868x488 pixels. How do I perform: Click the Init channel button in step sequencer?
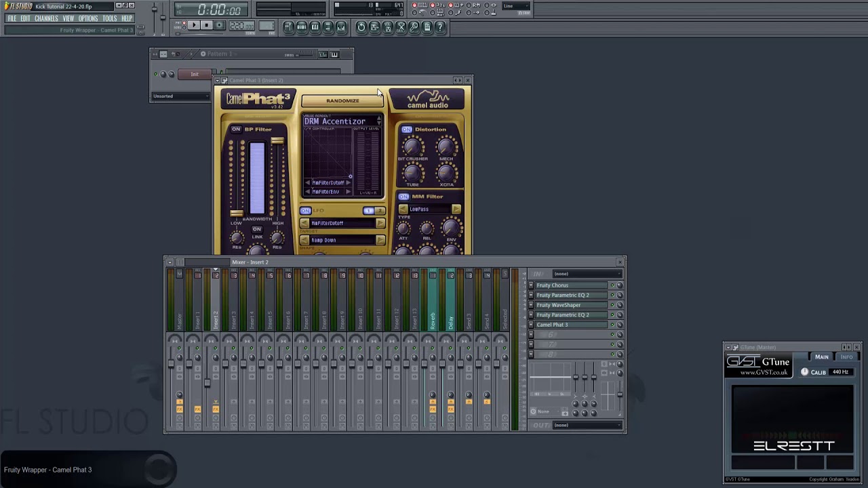coord(195,75)
